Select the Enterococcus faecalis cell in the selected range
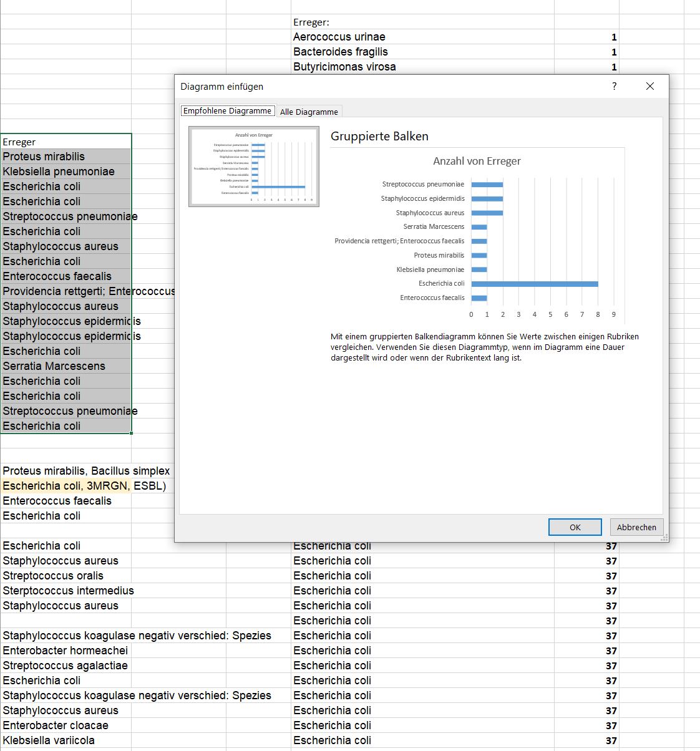 point(66,276)
